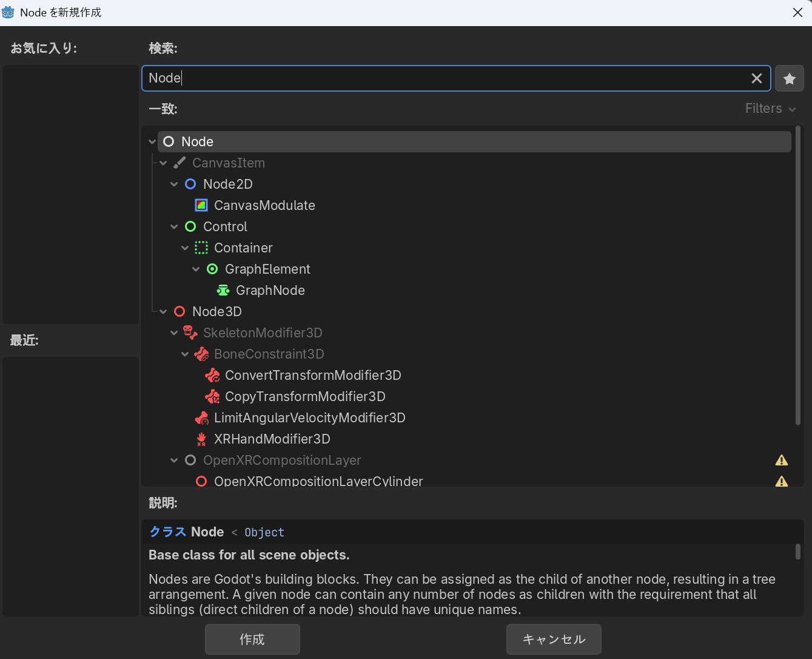
Task: Click the BoneConstraint3D bone icon
Action: coord(201,354)
